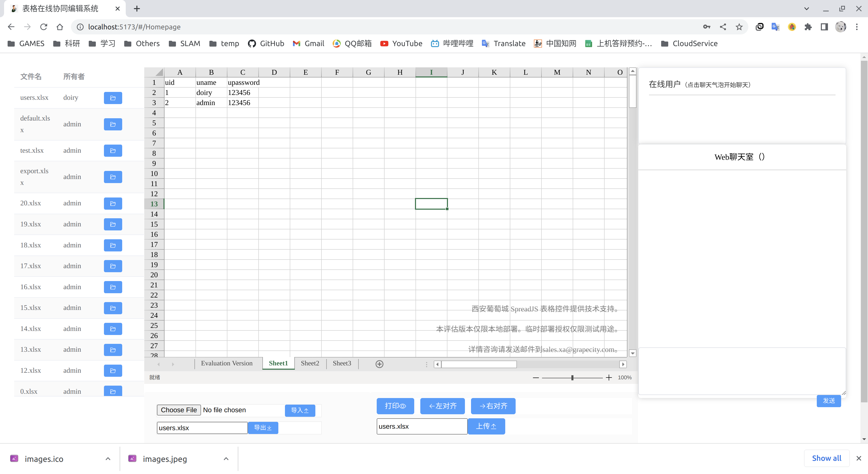Add a new sheet with plus icon

pos(379,364)
